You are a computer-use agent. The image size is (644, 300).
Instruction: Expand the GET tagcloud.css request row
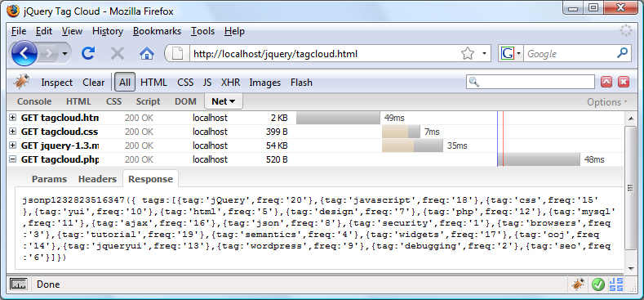tap(13, 132)
